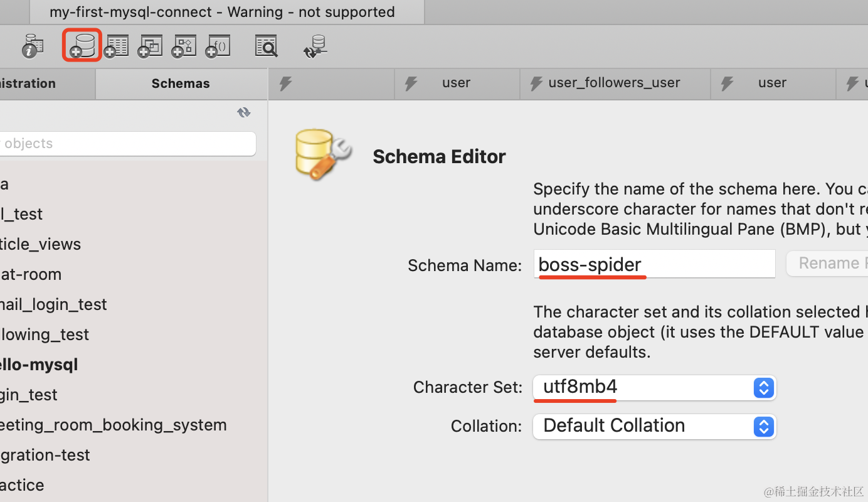The width and height of the screenshot is (868, 502).
Task: Click the create new view icon
Action: (x=150, y=46)
